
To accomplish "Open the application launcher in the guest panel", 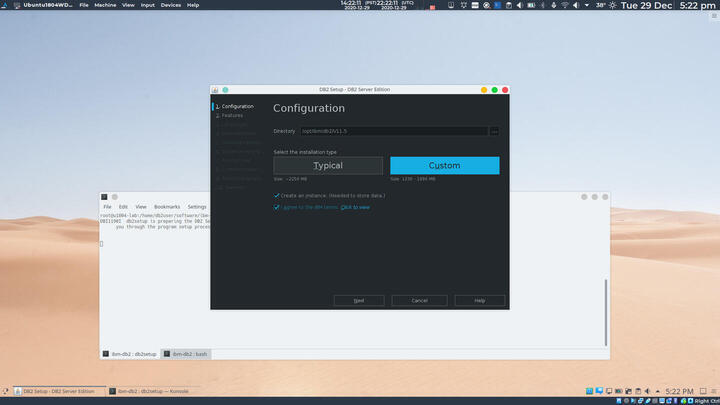I will 5,391.
